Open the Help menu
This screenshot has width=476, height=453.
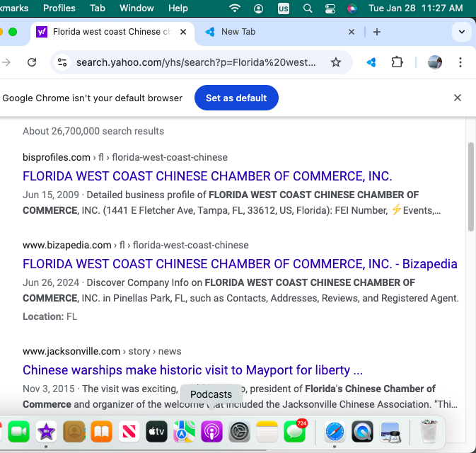pyautogui.click(x=178, y=8)
